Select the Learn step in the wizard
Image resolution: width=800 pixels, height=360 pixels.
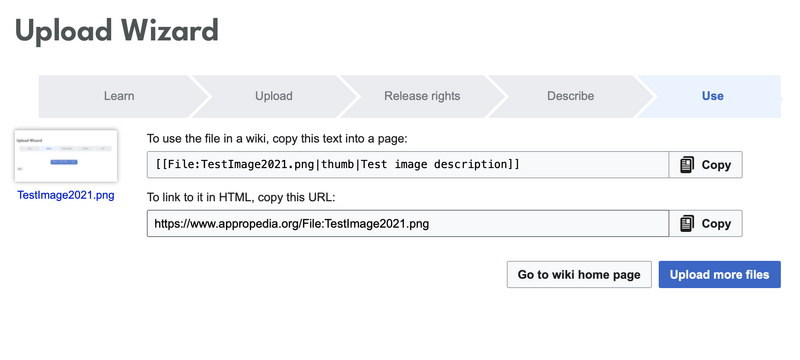tap(119, 96)
